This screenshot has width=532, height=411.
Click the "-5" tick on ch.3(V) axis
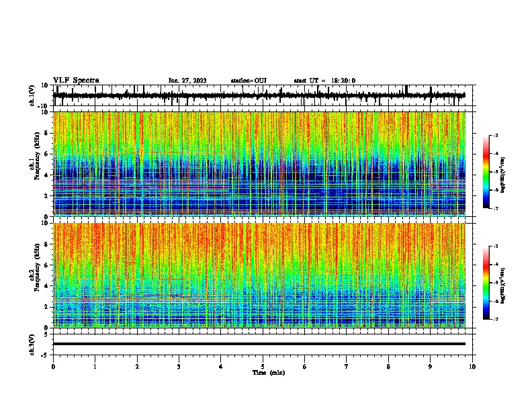click(x=44, y=355)
